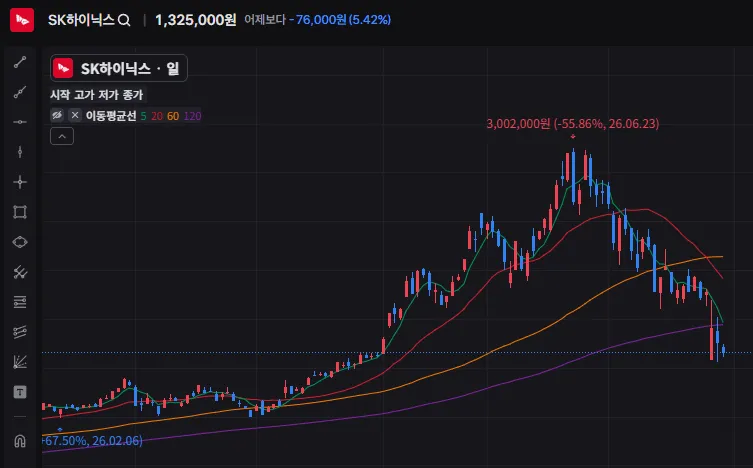Click the 5-day moving average label
Image resolution: width=753 pixels, height=468 pixels.
click(143, 116)
